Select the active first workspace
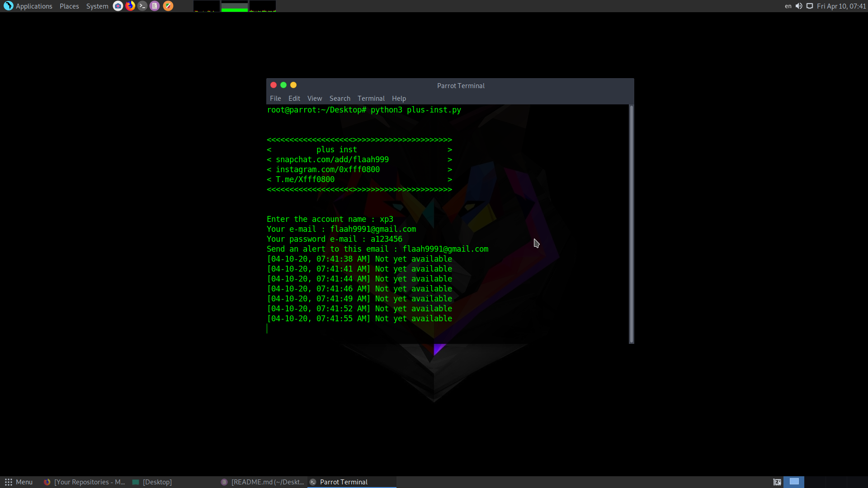Image resolution: width=868 pixels, height=488 pixels. click(x=794, y=482)
